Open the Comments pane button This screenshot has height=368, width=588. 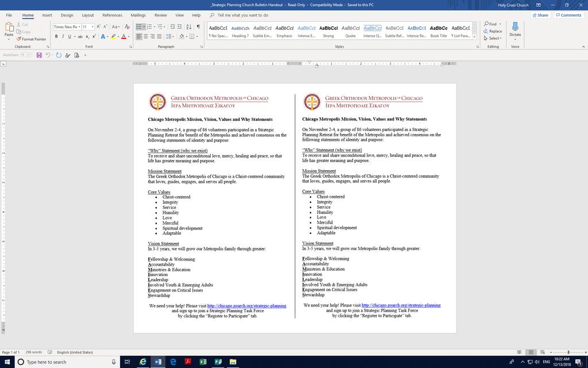click(x=568, y=16)
